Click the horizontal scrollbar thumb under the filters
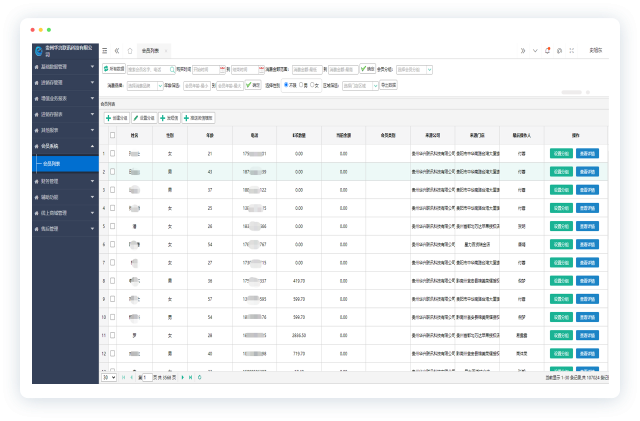Screen dimensions: 640x421 [x=571, y=92]
